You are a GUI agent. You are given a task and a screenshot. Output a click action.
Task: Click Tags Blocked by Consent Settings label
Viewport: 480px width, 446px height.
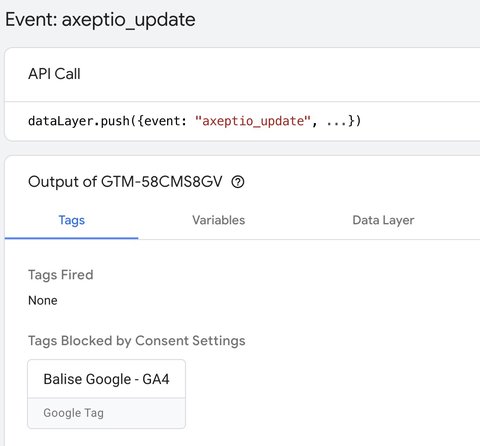pyautogui.click(x=137, y=341)
